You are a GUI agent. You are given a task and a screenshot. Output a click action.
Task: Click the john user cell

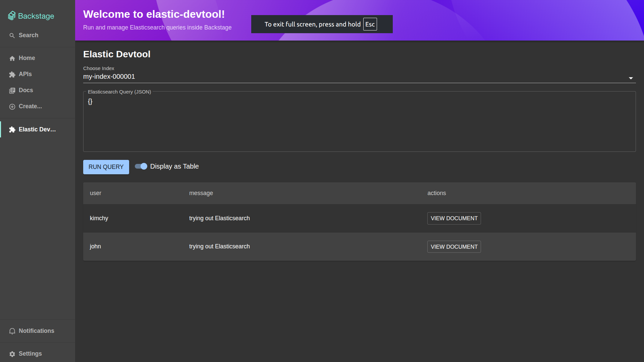click(x=95, y=246)
